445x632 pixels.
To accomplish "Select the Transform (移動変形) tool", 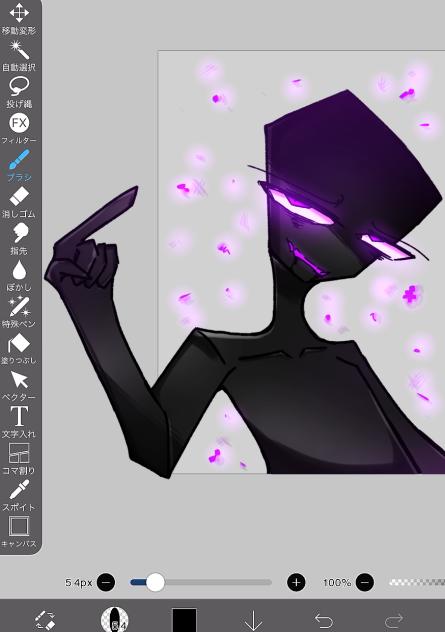I will pos(19,18).
